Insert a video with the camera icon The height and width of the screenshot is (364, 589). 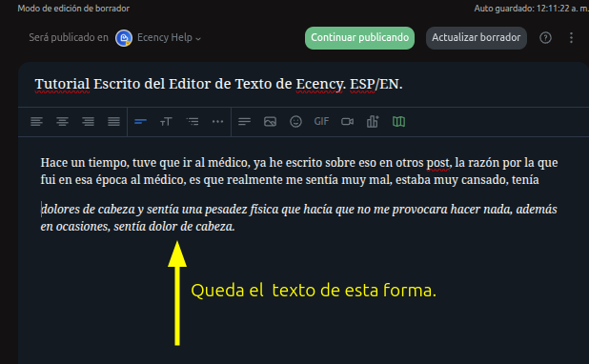click(348, 122)
